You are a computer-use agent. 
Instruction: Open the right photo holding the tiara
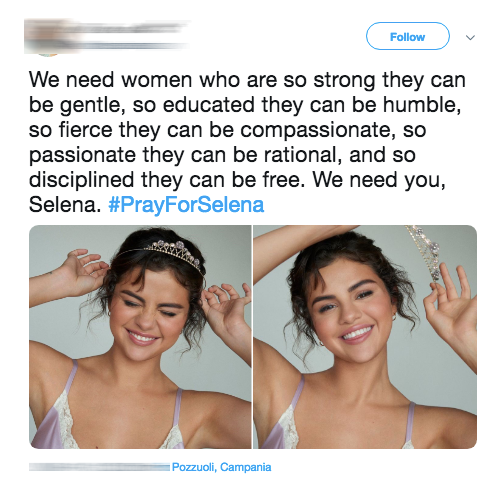365,337
